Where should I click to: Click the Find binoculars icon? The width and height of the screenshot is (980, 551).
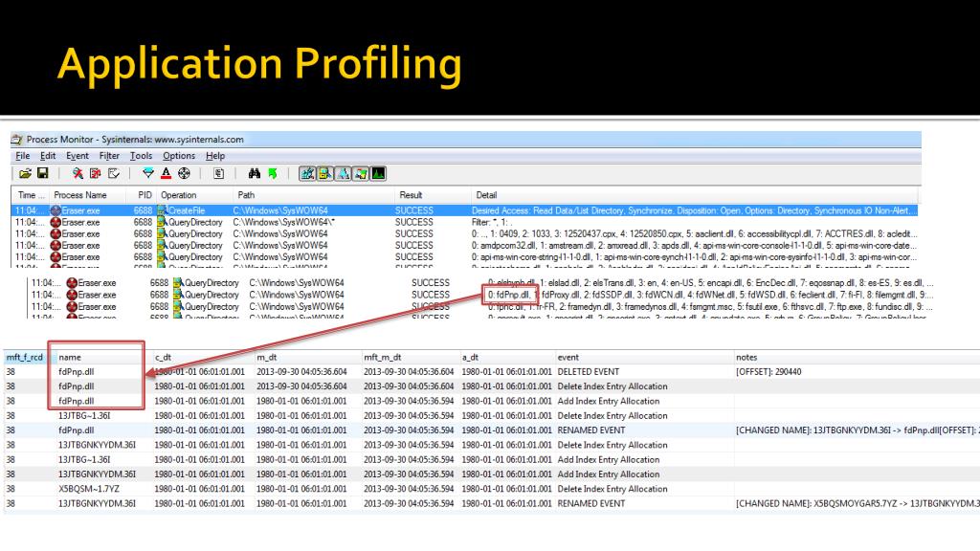pyautogui.click(x=254, y=174)
